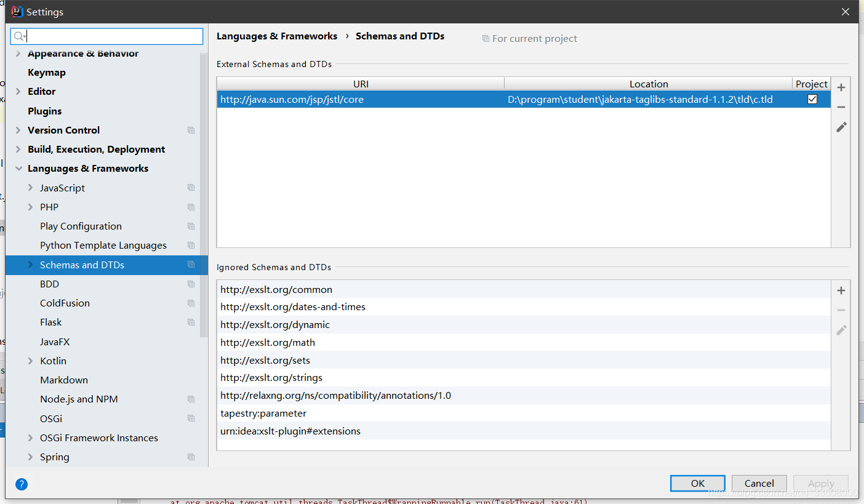Remove the selected external schema

[x=841, y=107]
